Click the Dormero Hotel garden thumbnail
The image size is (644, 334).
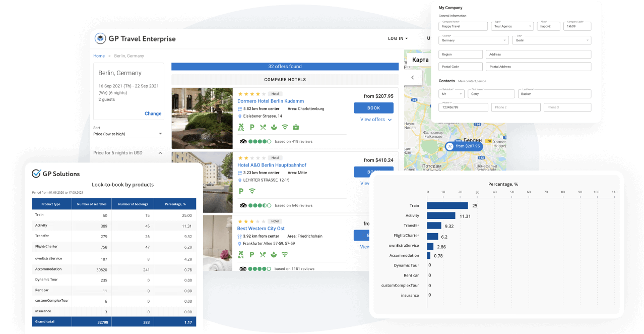202,118
